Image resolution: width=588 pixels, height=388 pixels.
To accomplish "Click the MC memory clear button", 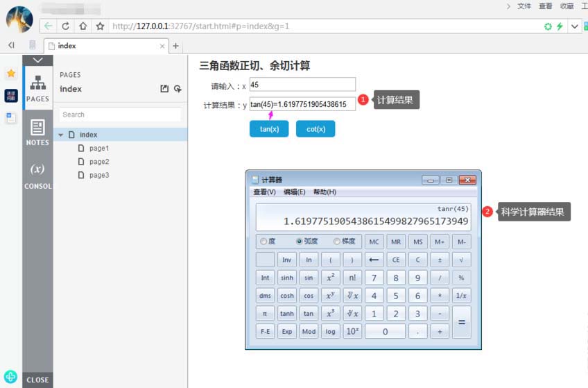I will point(374,242).
